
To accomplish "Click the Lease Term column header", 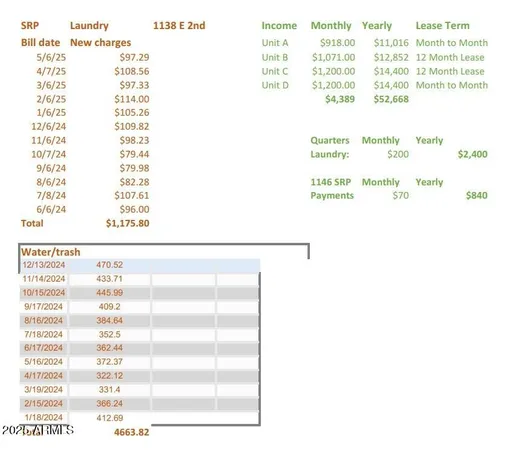I will pyautogui.click(x=442, y=26).
